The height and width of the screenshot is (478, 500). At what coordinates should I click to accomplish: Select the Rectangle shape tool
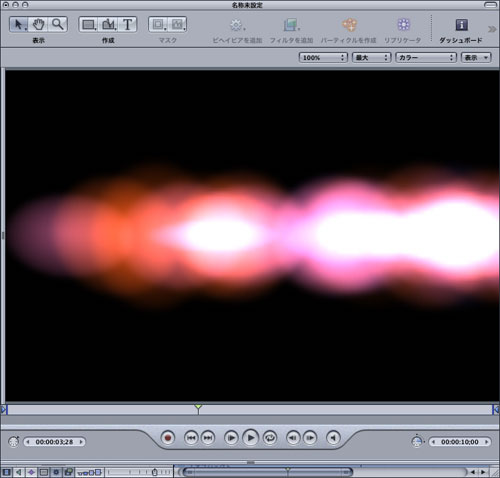point(88,24)
